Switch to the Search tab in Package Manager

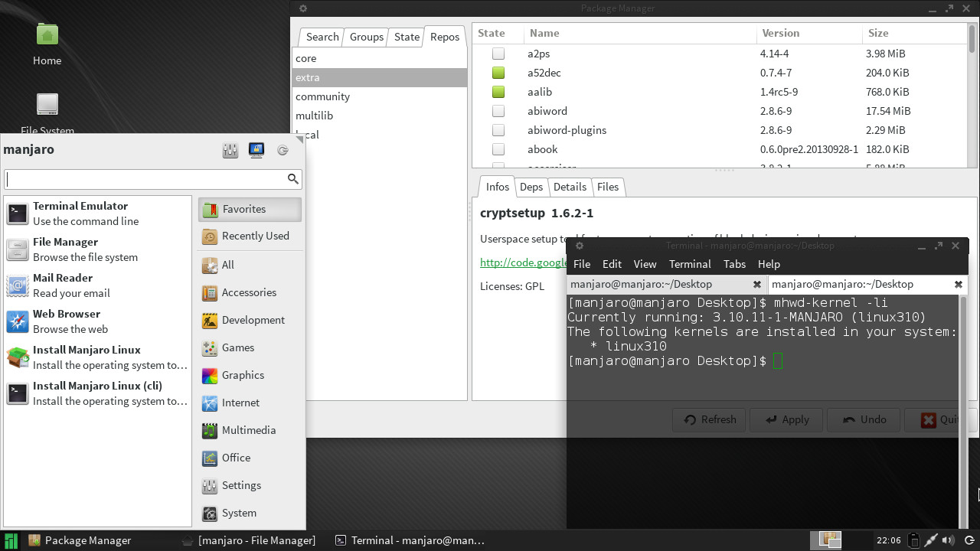click(322, 37)
